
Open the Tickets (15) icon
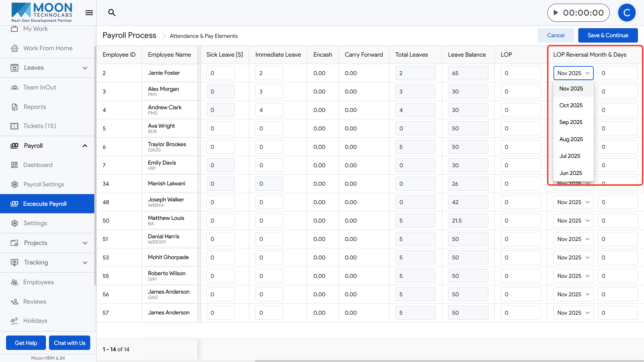pyautogui.click(x=14, y=126)
